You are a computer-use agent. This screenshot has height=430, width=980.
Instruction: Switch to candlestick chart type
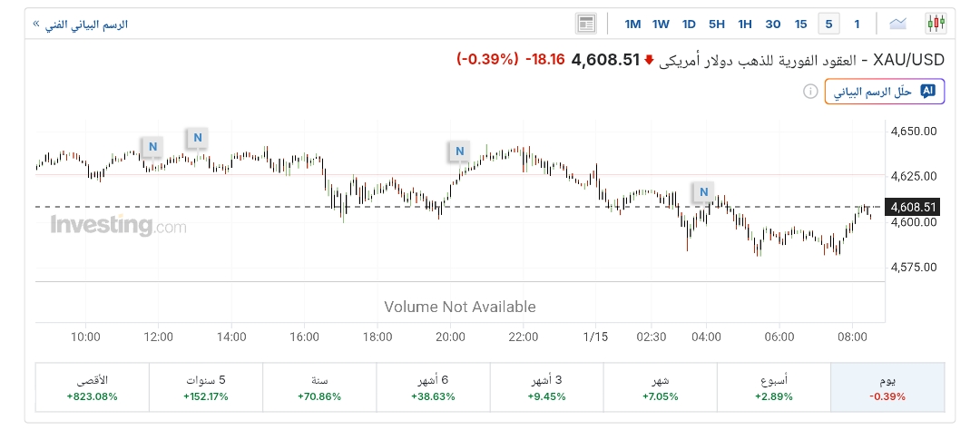point(936,24)
